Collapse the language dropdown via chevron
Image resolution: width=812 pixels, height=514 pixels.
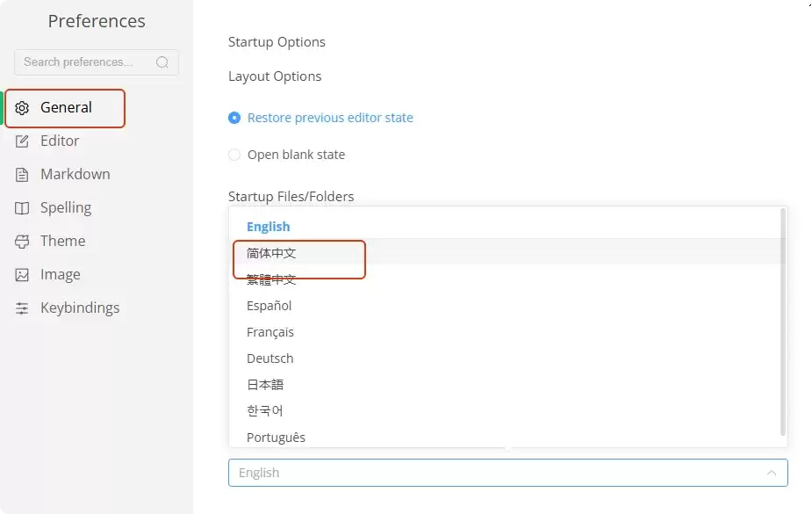pos(772,473)
